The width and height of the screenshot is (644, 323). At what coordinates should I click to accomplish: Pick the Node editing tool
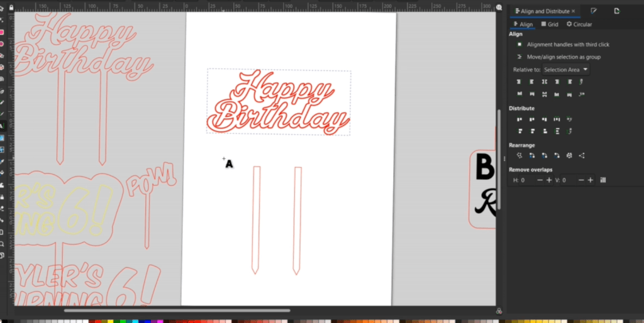pos(3,20)
